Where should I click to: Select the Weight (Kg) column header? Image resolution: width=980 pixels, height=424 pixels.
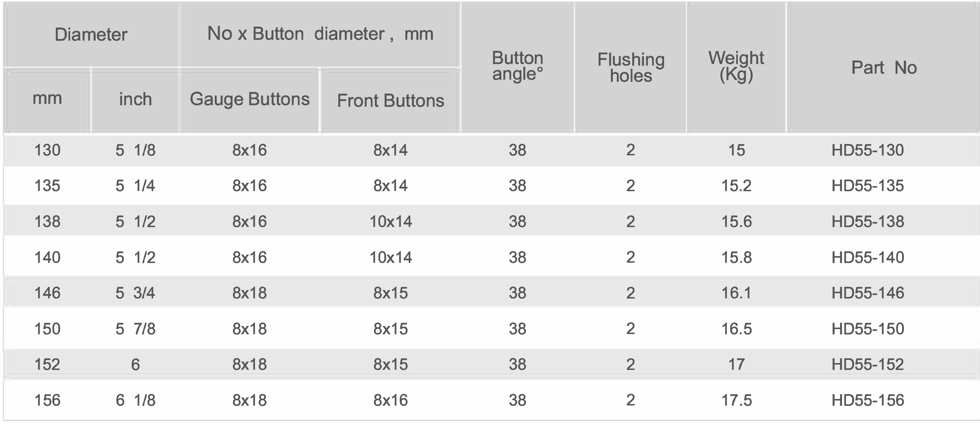click(736, 66)
